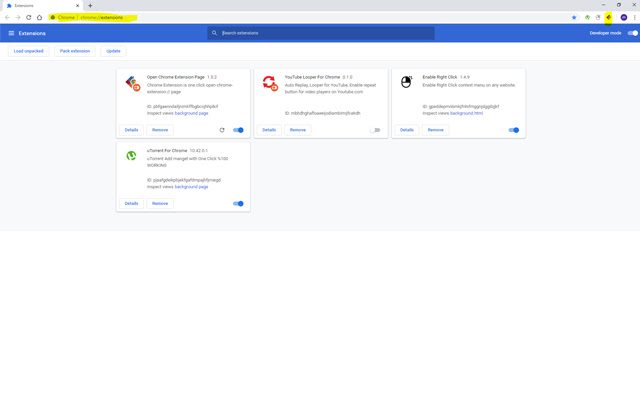Image resolution: width=640 pixels, height=400 pixels.
Task: Reload the browser page
Action: pyautogui.click(x=29, y=17)
